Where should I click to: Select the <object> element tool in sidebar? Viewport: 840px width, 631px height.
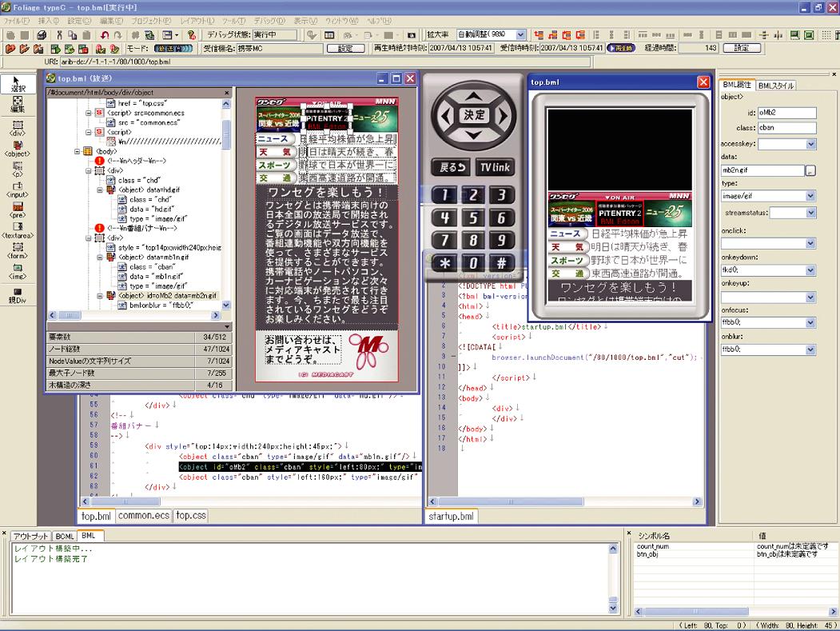(x=18, y=149)
